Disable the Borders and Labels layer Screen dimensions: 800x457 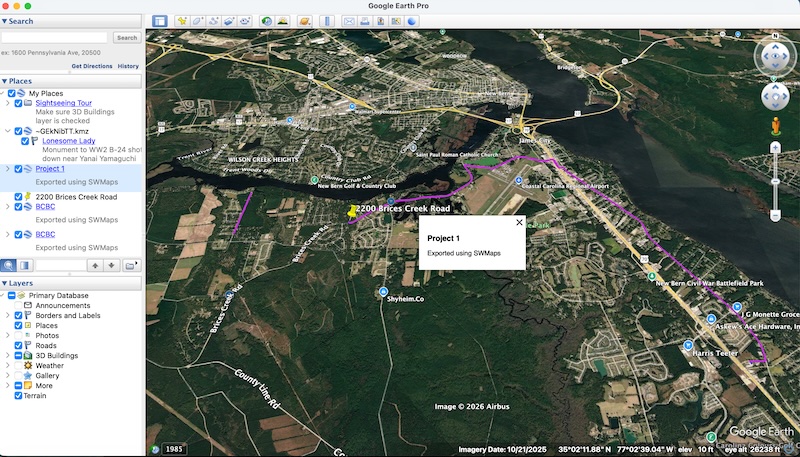[x=18, y=316]
